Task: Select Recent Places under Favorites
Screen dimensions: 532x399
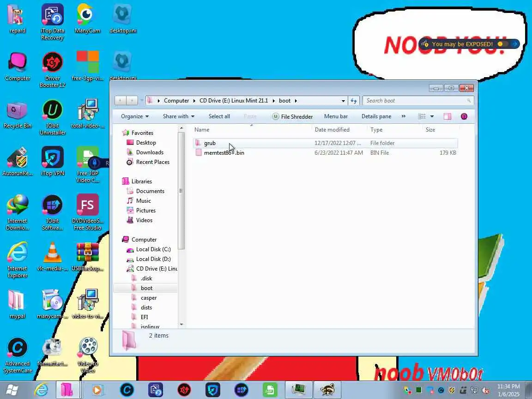Action: [x=148, y=162]
